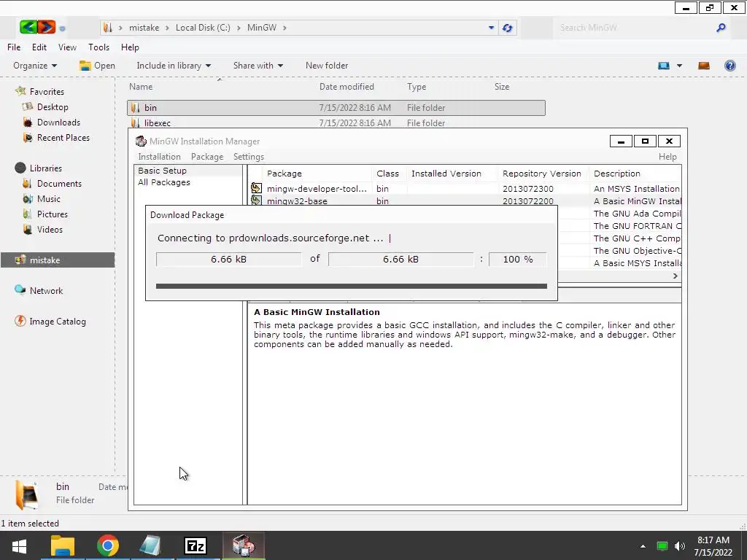Expand the Organize dropdown
This screenshot has width=747, height=560.
coord(35,66)
